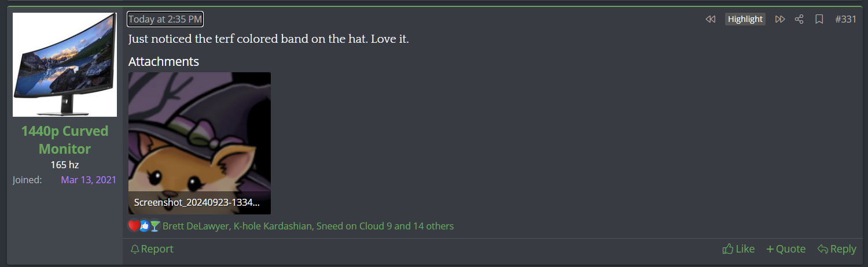Report this post
The width and height of the screenshot is (868, 267).
pyautogui.click(x=152, y=249)
